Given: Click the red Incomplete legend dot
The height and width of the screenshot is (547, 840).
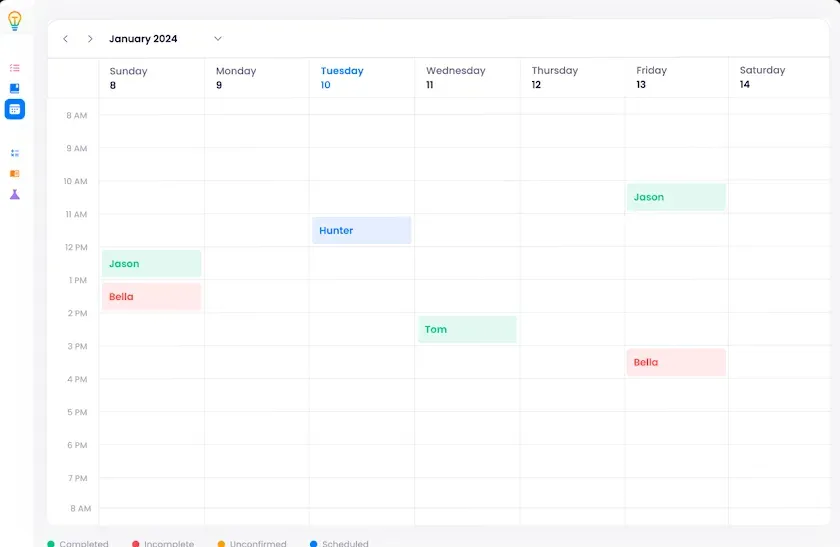Looking at the screenshot, I should (x=136, y=544).
